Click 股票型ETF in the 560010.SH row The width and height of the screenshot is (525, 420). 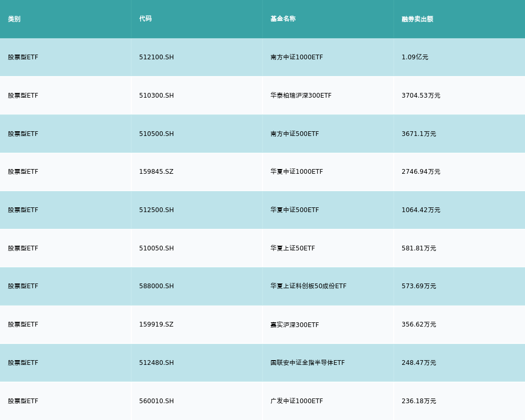(23, 401)
